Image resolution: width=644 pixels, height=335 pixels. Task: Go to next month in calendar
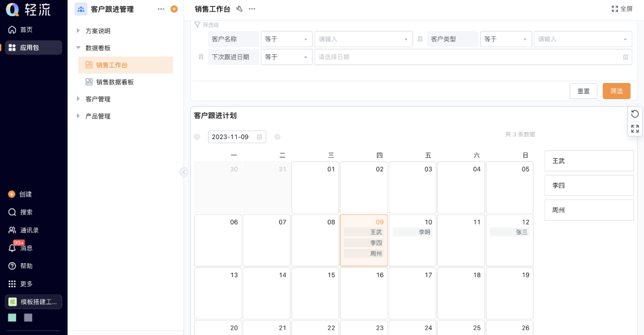277,137
